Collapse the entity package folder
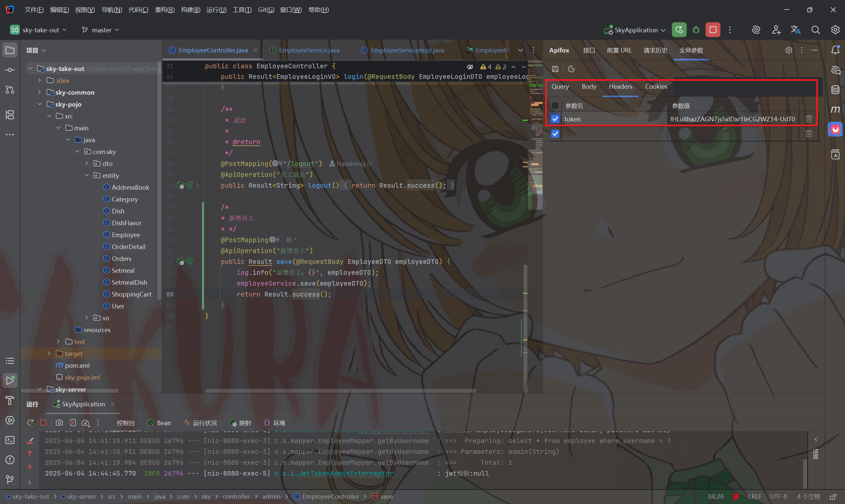Image resolution: width=845 pixels, height=504 pixels. tap(86, 175)
